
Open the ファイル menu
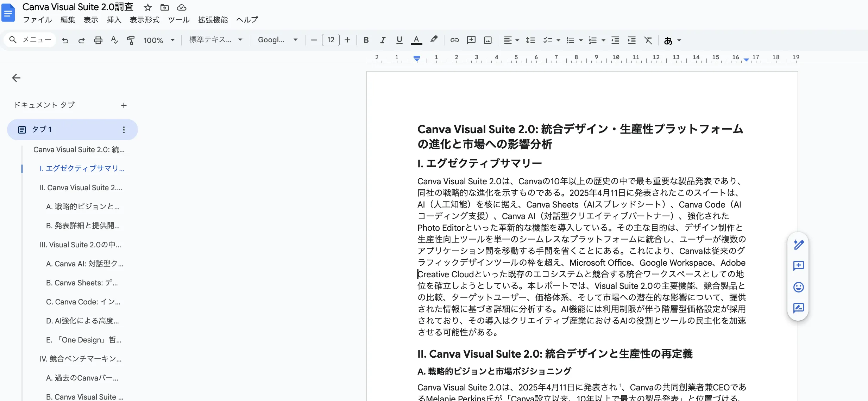(38, 20)
